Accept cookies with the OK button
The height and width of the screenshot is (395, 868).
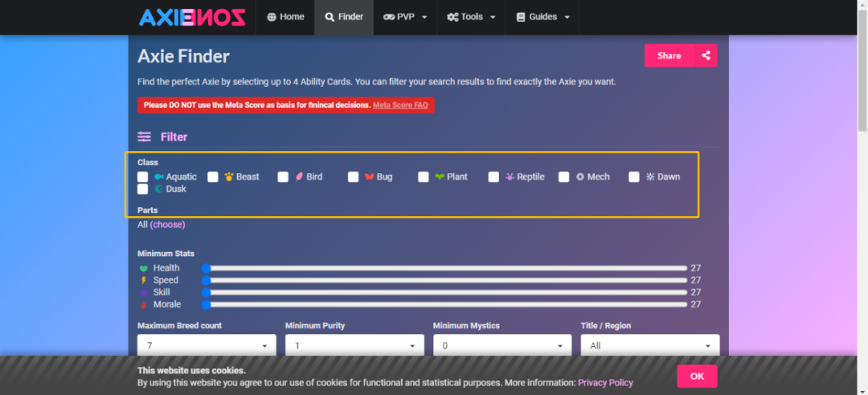coord(697,376)
